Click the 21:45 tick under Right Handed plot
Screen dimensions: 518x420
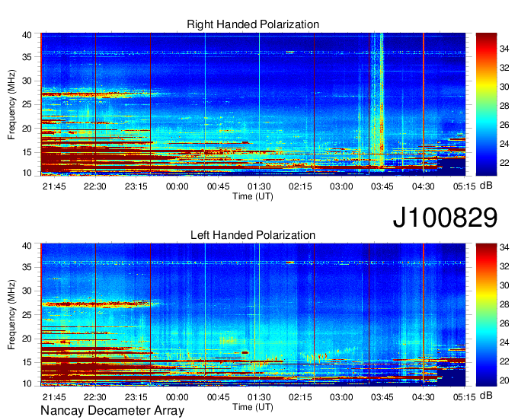[x=54, y=186]
